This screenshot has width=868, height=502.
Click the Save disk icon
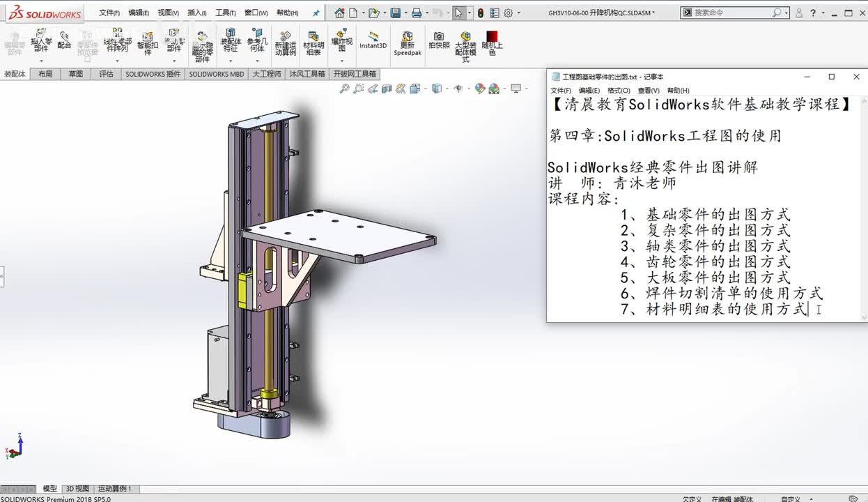coord(395,13)
